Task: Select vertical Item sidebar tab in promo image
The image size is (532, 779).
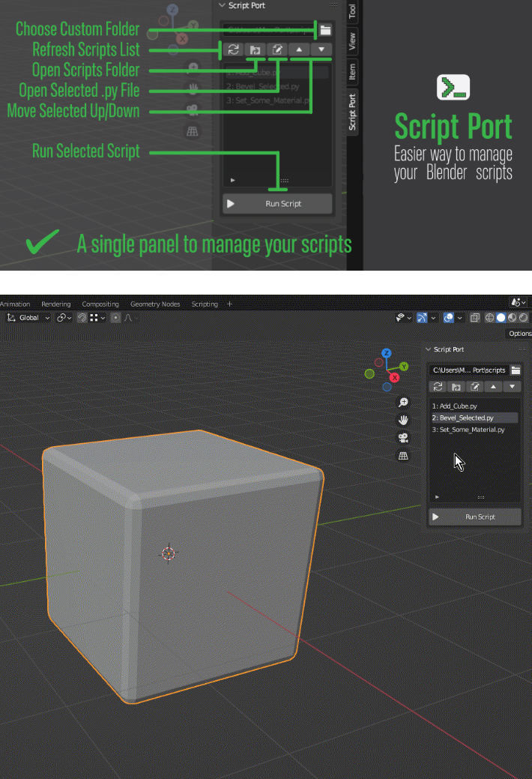Action: pos(352,71)
